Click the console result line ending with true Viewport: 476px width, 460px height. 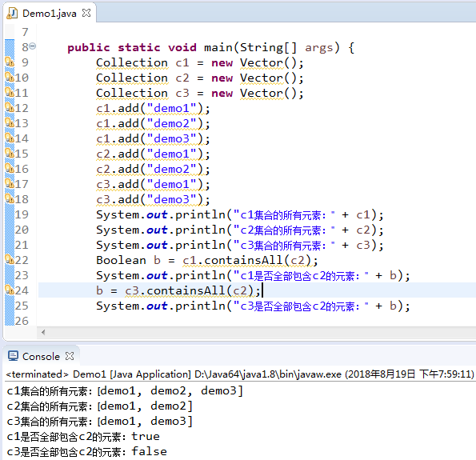pyautogui.click(x=83, y=436)
